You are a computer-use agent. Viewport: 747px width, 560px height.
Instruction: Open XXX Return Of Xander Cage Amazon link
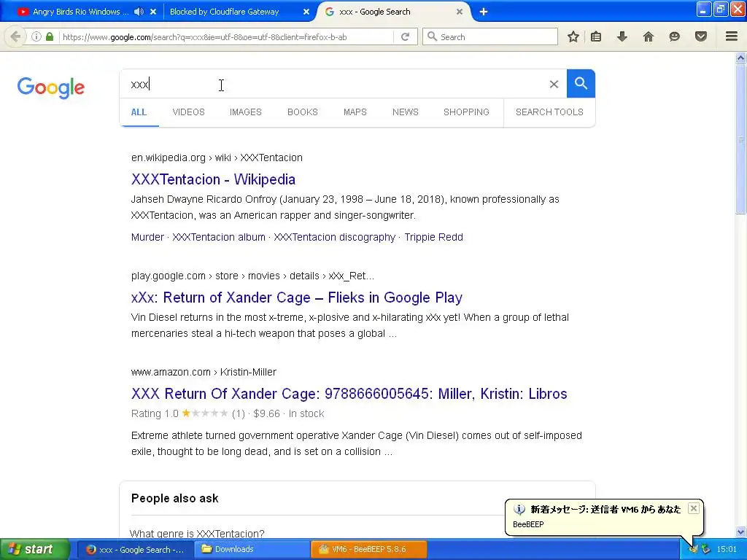click(349, 394)
